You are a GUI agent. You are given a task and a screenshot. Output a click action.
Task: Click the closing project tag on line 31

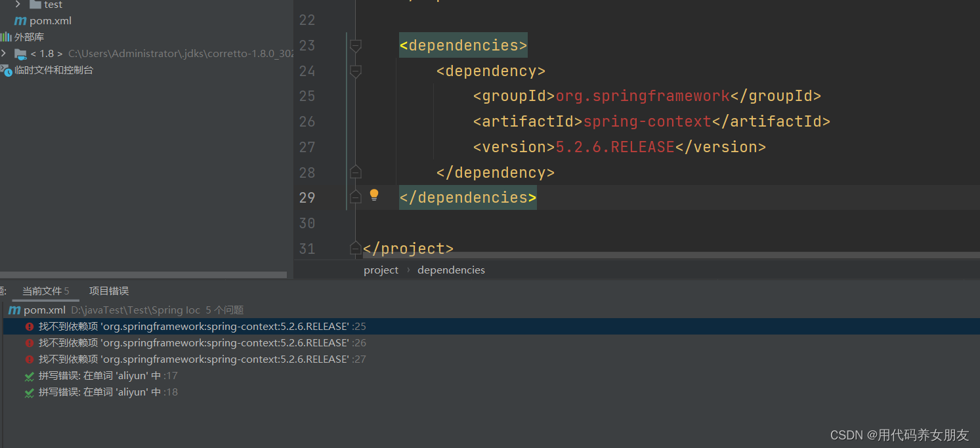coord(408,249)
